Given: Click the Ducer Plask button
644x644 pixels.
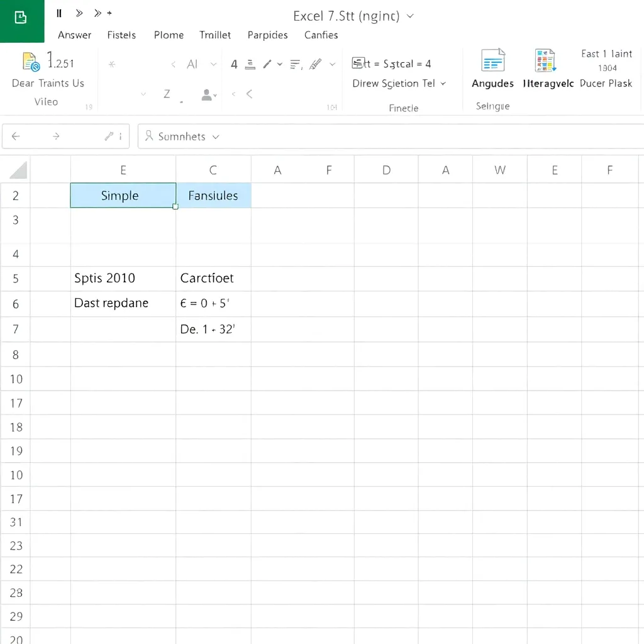Looking at the screenshot, I should click(x=606, y=84).
